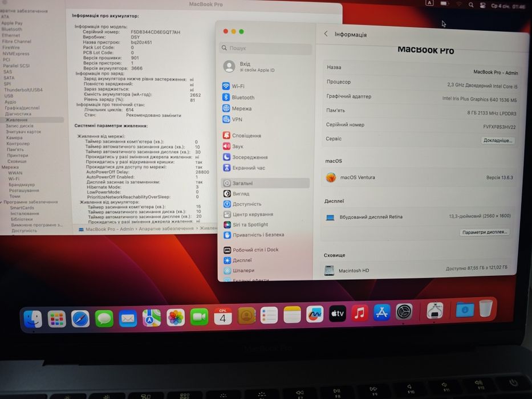Open Reminders from the Dock

(269, 315)
